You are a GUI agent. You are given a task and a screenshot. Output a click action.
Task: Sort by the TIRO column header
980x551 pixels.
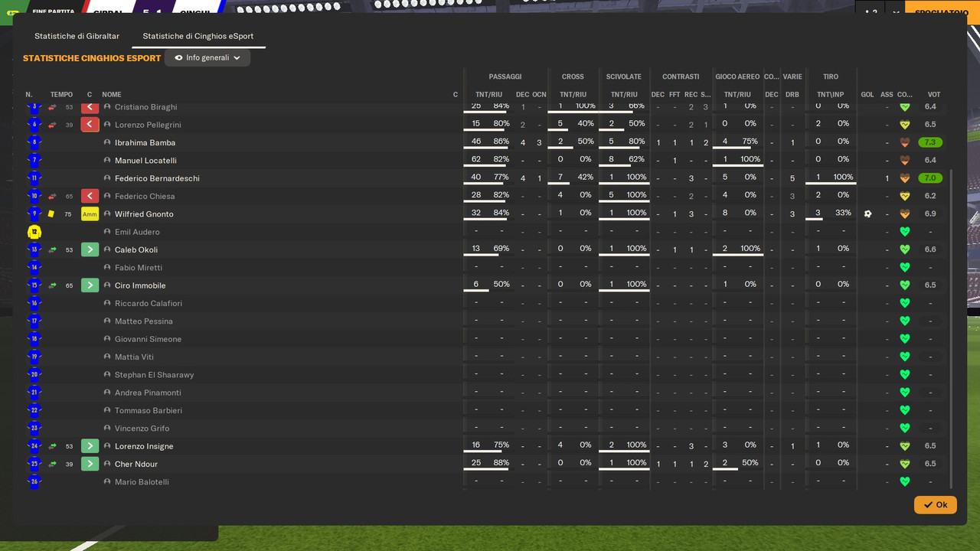click(x=831, y=77)
